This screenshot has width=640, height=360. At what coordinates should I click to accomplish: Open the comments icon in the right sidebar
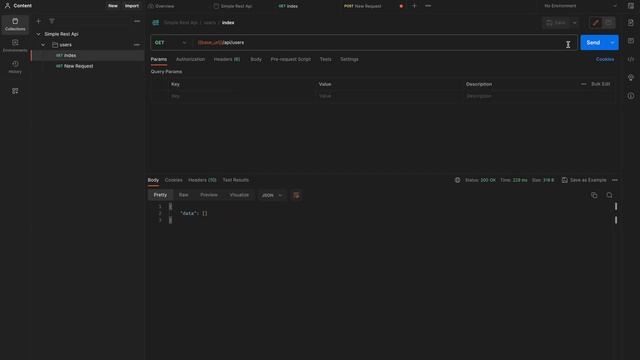631,41
